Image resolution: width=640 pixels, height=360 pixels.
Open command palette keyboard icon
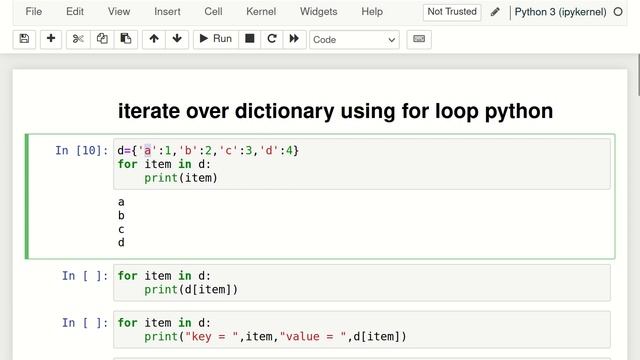click(419, 39)
